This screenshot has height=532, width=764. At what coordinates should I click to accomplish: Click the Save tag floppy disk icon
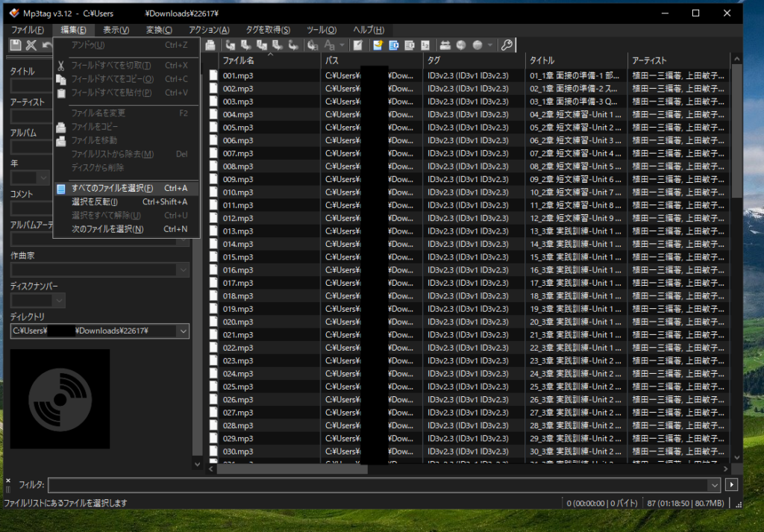pos(15,46)
